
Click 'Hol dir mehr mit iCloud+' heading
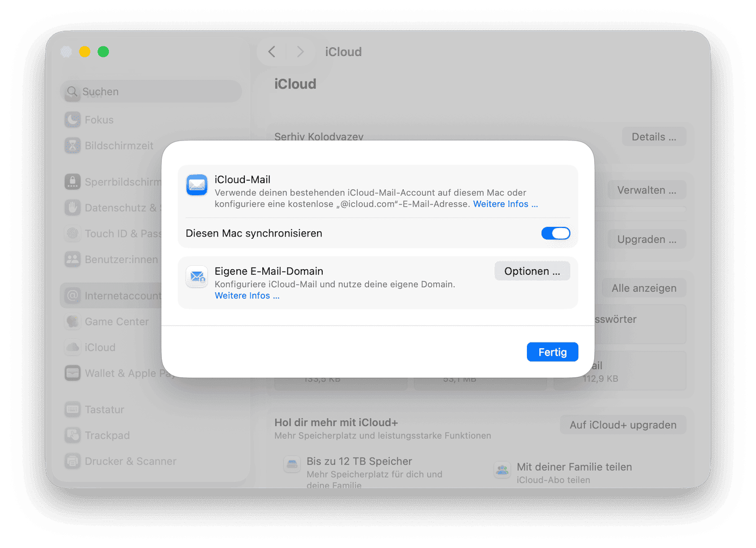(x=336, y=423)
